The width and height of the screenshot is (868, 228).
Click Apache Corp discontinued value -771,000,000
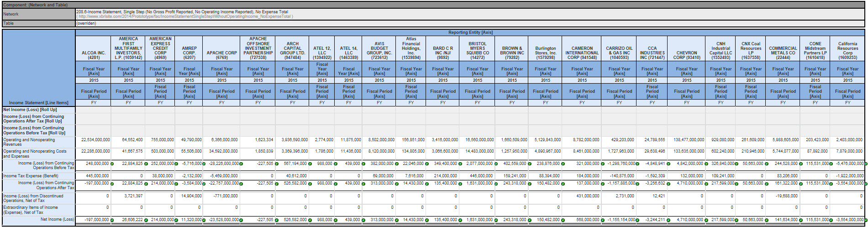tap(225, 196)
